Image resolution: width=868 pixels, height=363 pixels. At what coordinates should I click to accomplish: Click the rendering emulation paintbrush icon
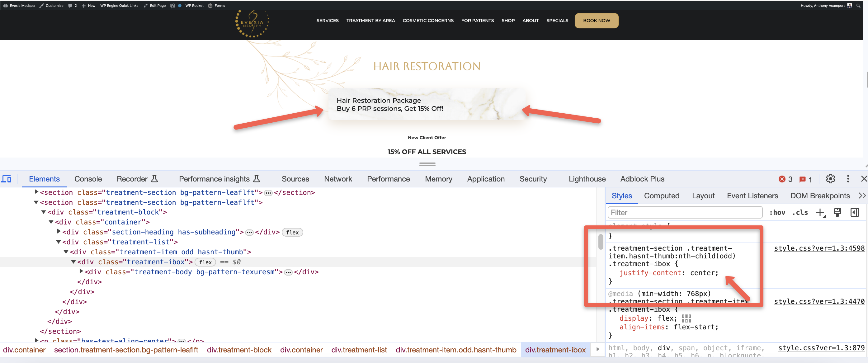coord(837,212)
